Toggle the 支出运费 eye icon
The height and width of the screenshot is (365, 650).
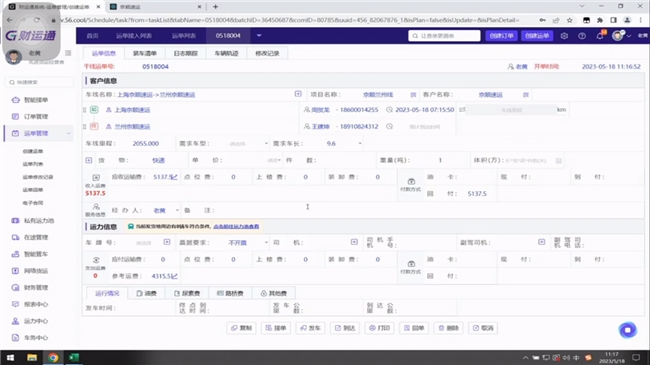(x=96, y=260)
